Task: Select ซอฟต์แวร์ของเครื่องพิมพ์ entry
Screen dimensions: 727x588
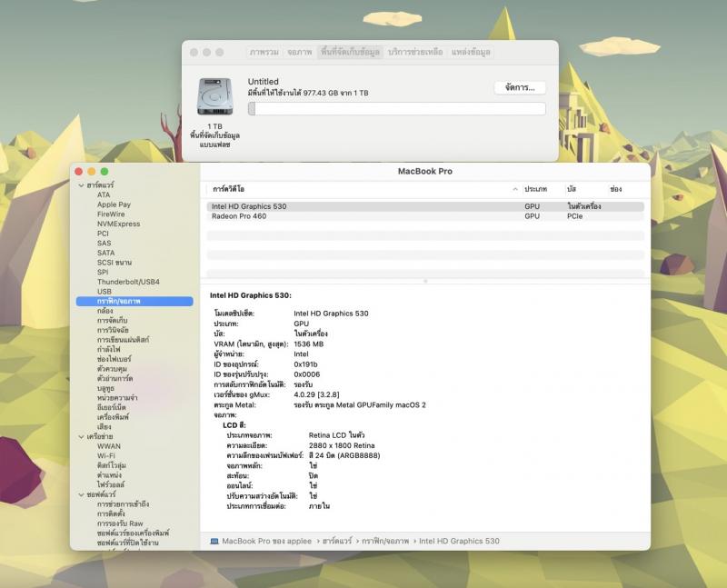Action: [133, 533]
